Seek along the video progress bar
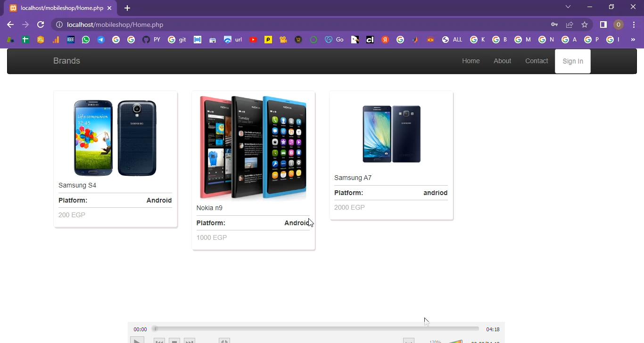 click(316, 329)
